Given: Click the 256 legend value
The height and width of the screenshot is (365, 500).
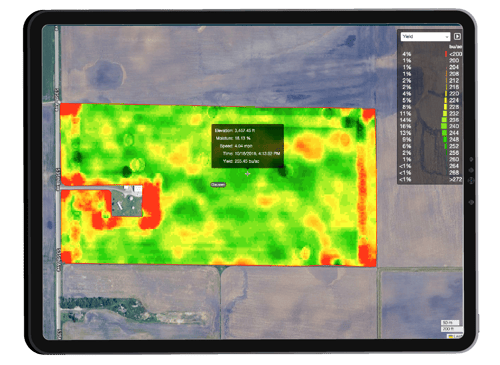Looking at the screenshot, I should tap(454, 153).
